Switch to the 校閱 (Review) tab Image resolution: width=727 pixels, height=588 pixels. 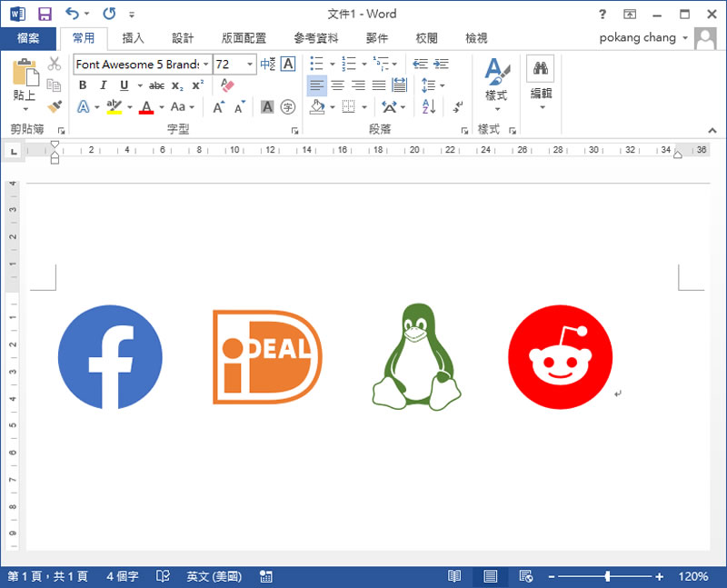pyautogui.click(x=426, y=38)
